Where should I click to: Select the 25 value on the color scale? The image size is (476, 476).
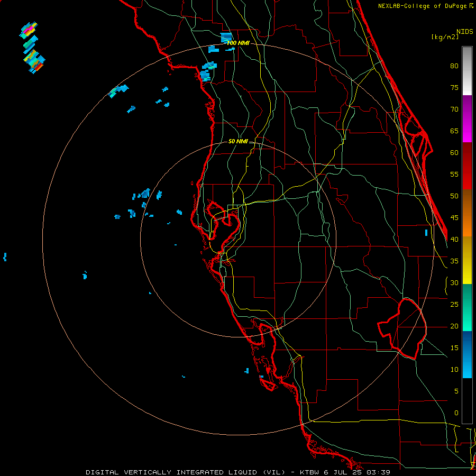point(454,305)
